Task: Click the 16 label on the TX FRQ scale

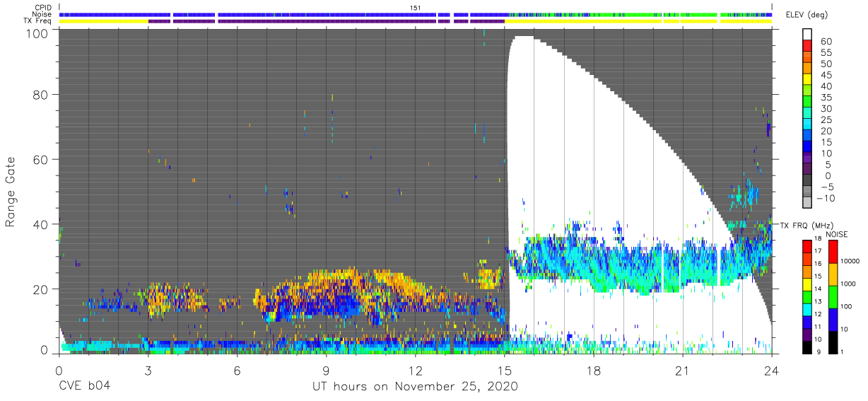Action: (x=818, y=264)
